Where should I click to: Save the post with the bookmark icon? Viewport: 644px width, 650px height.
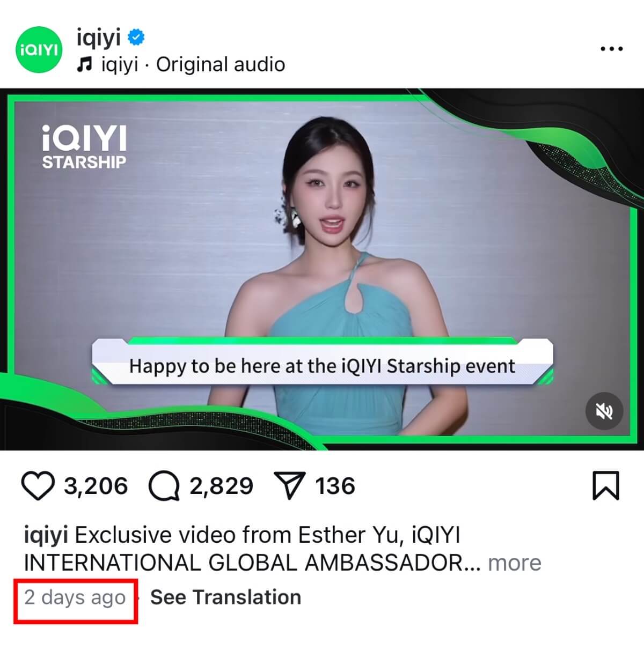point(606,486)
